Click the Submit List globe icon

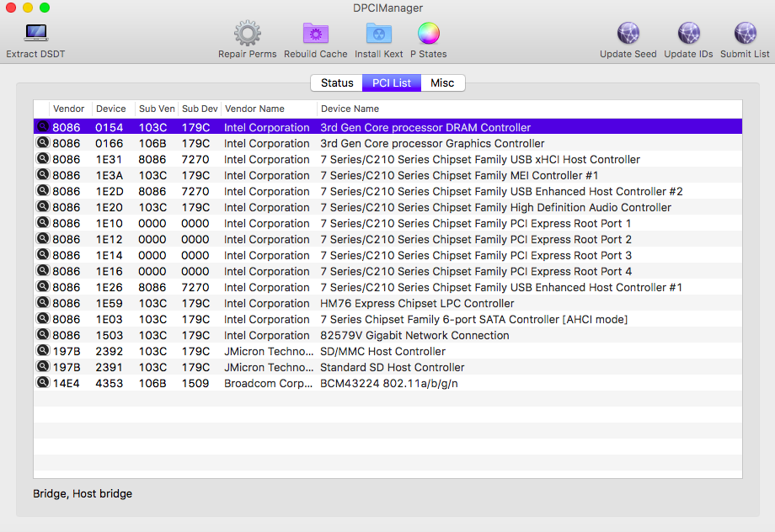pyautogui.click(x=745, y=34)
